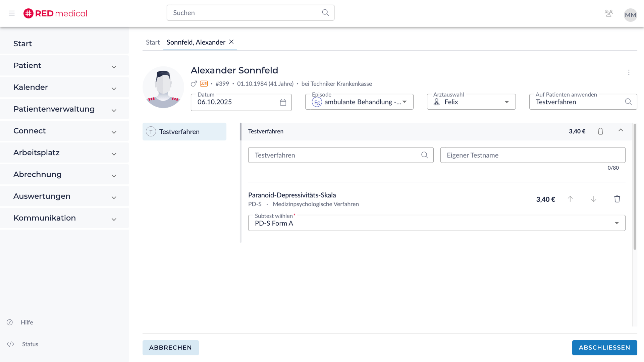Click the ABBRECHEN button

(170, 348)
